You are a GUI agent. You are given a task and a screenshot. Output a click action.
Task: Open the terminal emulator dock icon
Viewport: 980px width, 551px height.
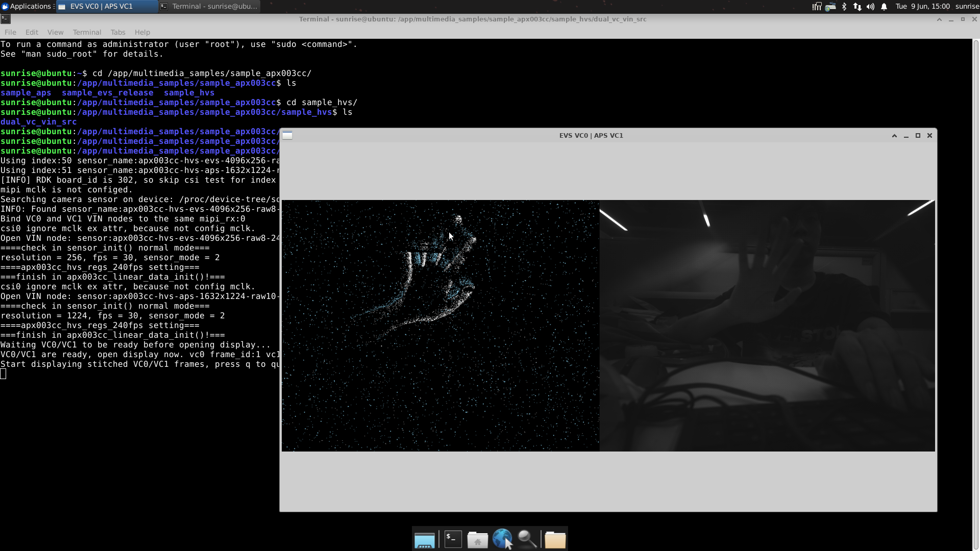tap(453, 539)
